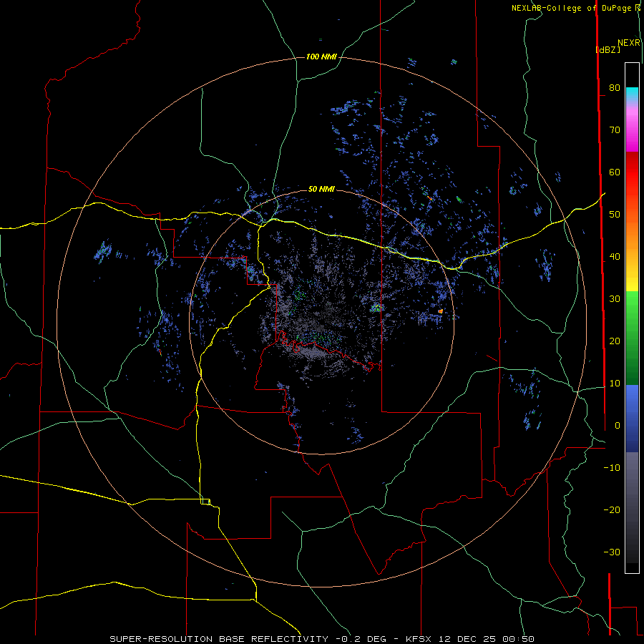Click the 20 value on dBZ scale
This screenshot has height=644, width=644.
coord(615,341)
